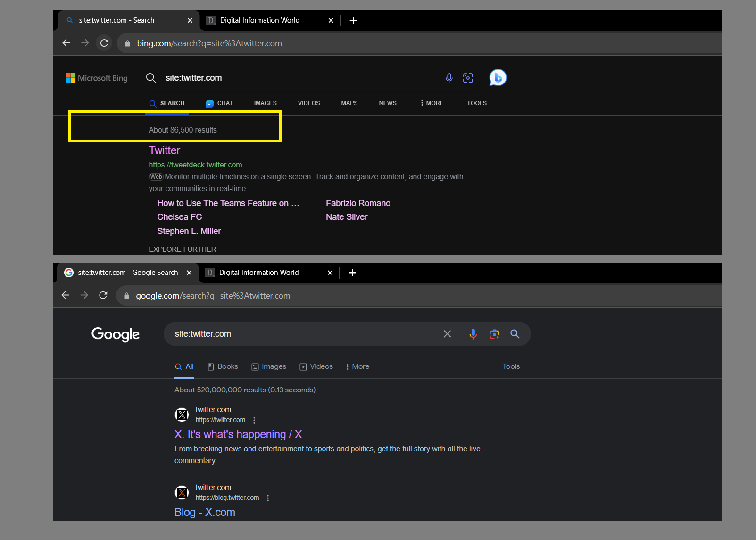Switch to Bing NEWS tab
Image resolution: width=756 pixels, height=540 pixels.
pyautogui.click(x=388, y=103)
